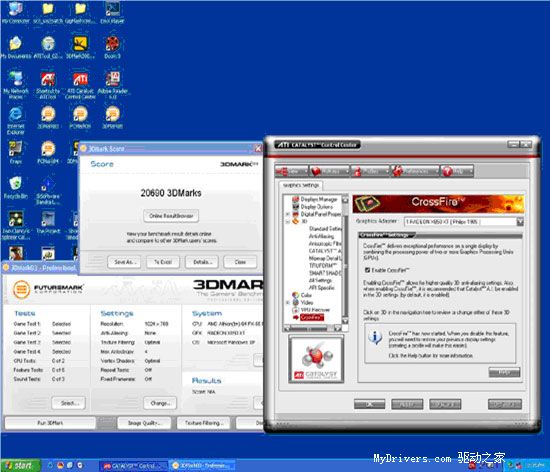
Task: Minimize the Catalyst Control Center window
Action: 514,144
